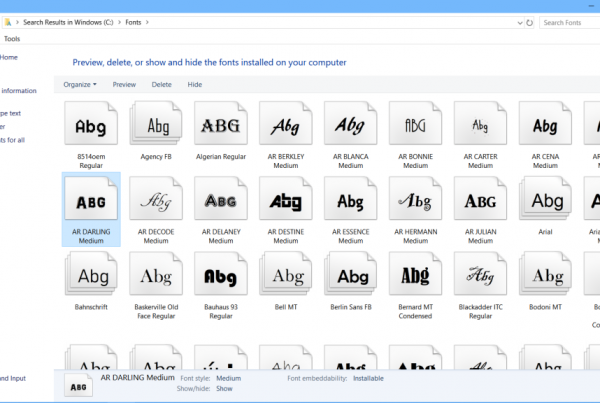This screenshot has height=403, width=600.
Task: Click the Font embeddability value Installable
Action: tap(368, 378)
